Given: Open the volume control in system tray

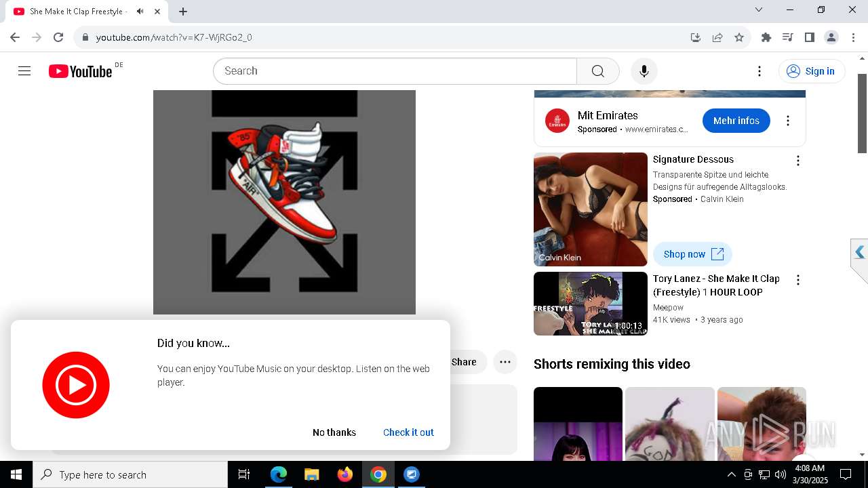Looking at the screenshot, I should click(780, 474).
